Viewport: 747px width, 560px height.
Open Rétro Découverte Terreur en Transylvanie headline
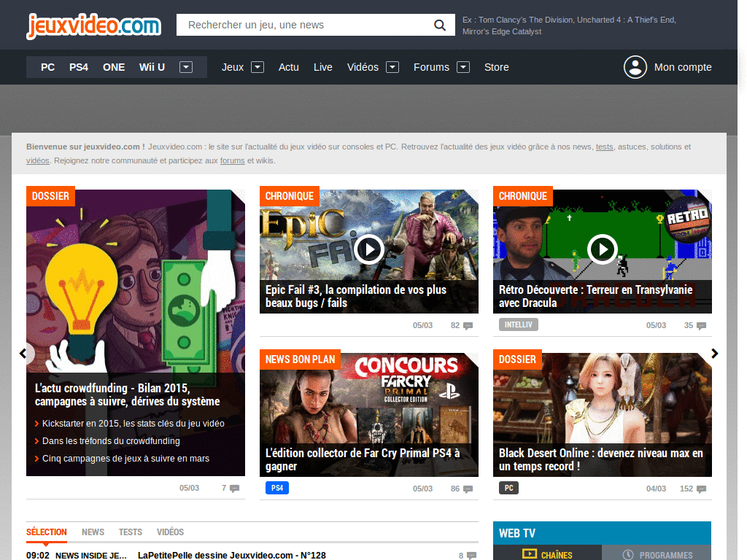[x=595, y=296]
